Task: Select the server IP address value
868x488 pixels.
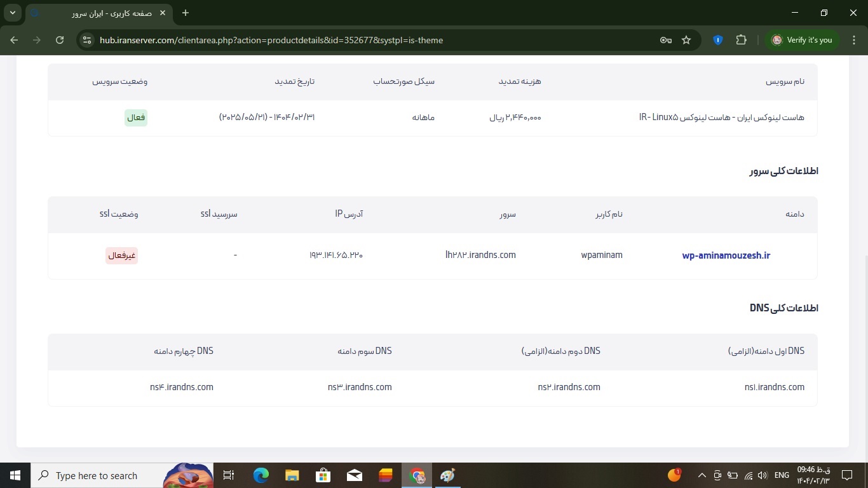Action: (x=336, y=255)
